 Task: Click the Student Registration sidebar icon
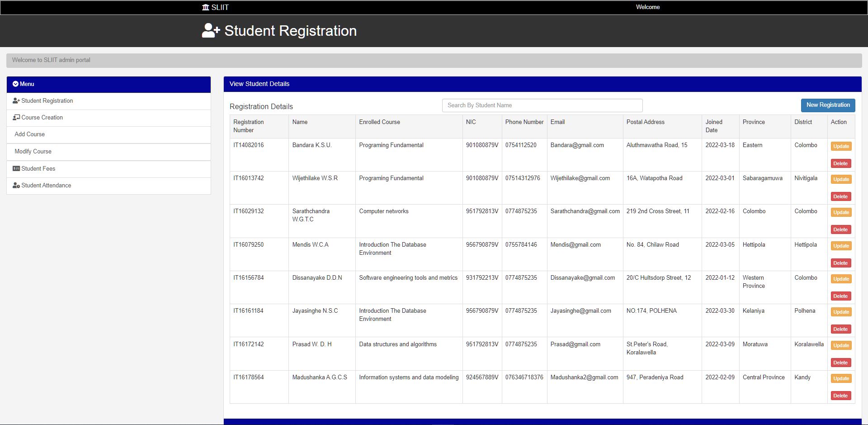(x=16, y=101)
